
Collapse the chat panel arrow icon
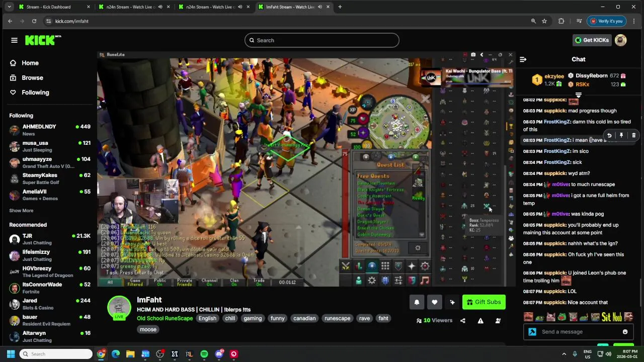tap(523, 59)
